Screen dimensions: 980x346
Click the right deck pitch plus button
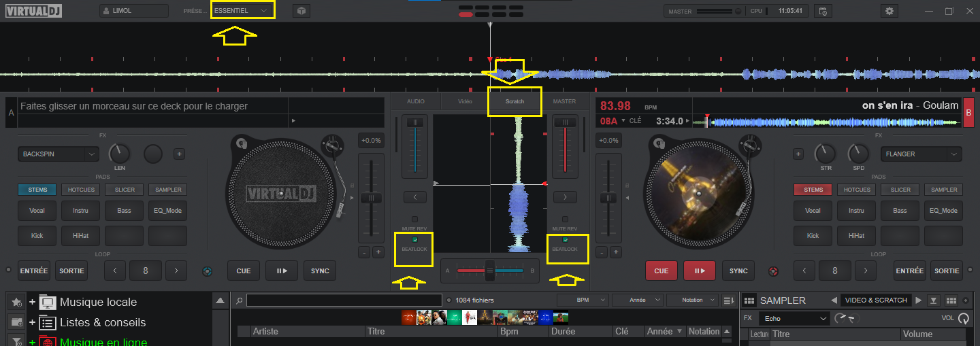(615, 252)
